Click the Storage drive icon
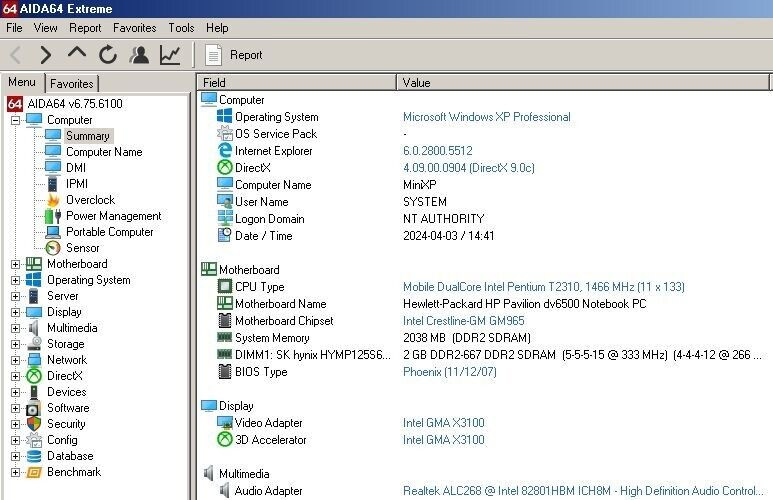Screen dimensions: 773x500 (x=34, y=344)
